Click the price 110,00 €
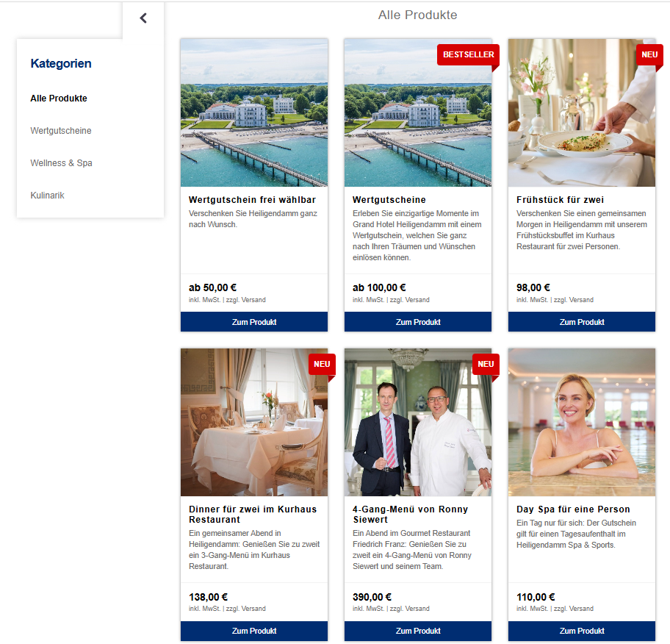Viewport: 670px width, 644px height. click(x=536, y=597)
